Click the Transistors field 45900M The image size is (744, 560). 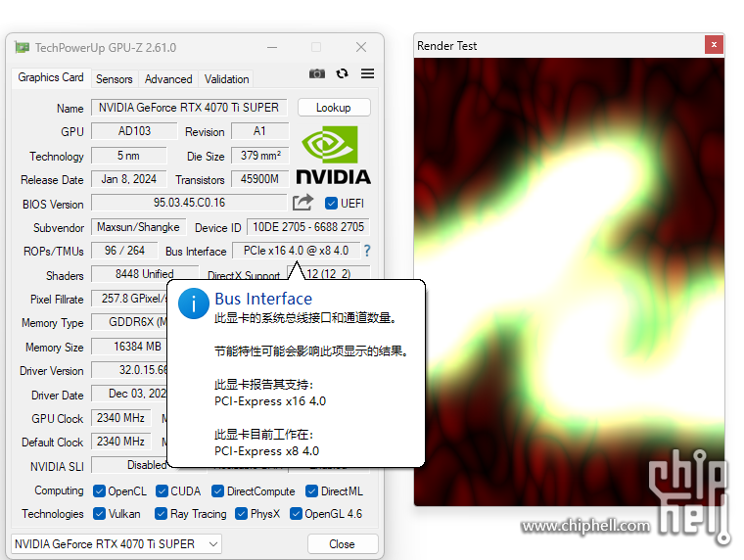259,179
